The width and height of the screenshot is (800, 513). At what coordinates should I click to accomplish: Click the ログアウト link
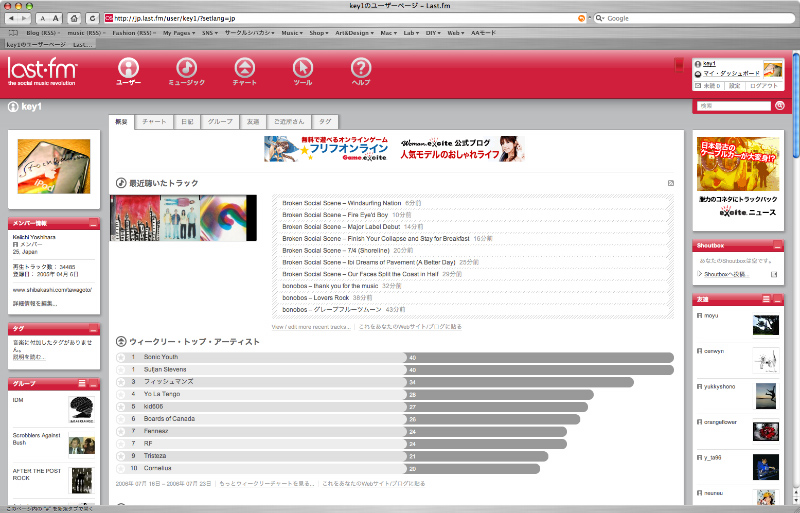pyautogui.click(x=764, y=86)
